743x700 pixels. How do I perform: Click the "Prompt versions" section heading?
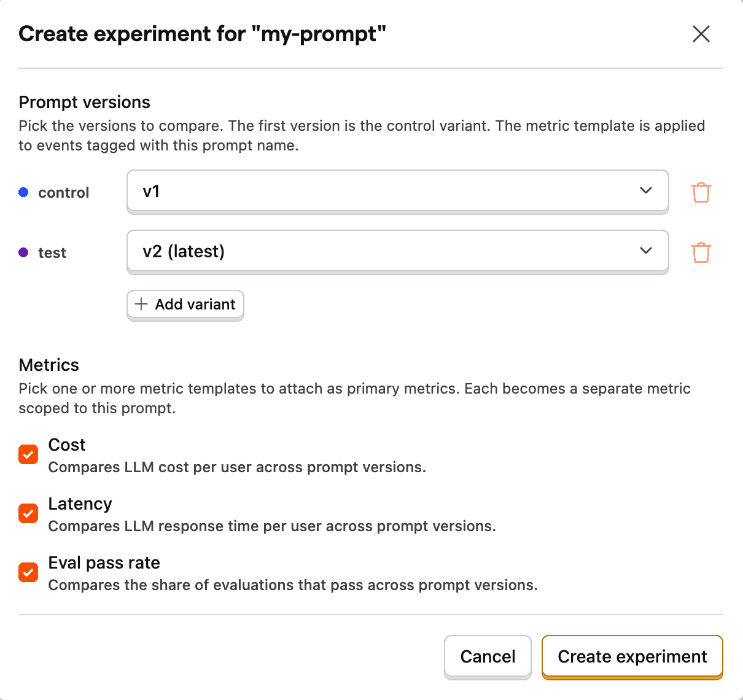(x=85, y=102)
